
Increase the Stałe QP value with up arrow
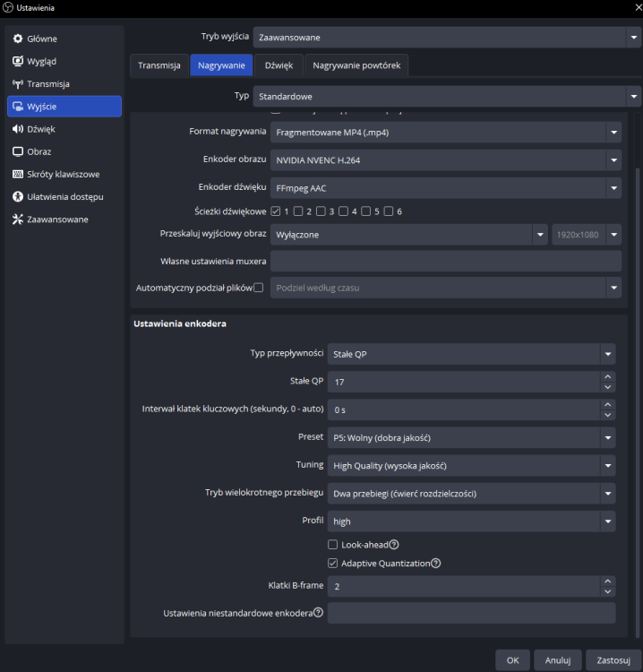(x=608, y=376)
